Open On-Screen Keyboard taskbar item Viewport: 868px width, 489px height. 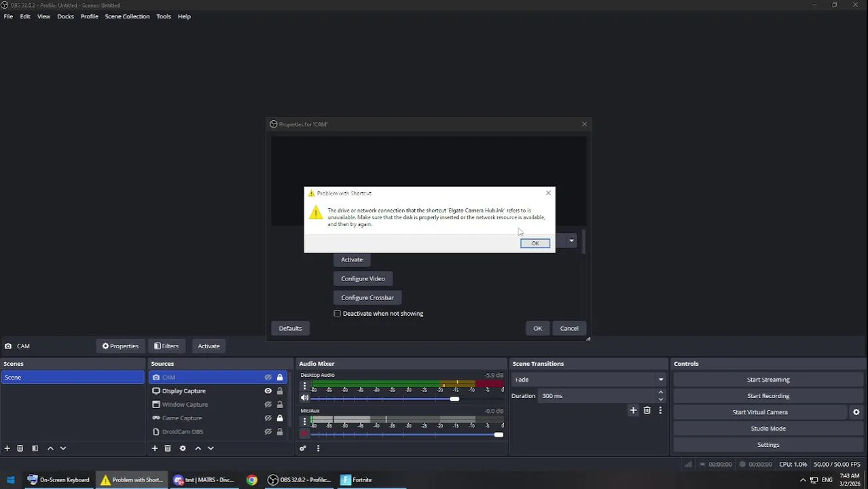(58, 479)
